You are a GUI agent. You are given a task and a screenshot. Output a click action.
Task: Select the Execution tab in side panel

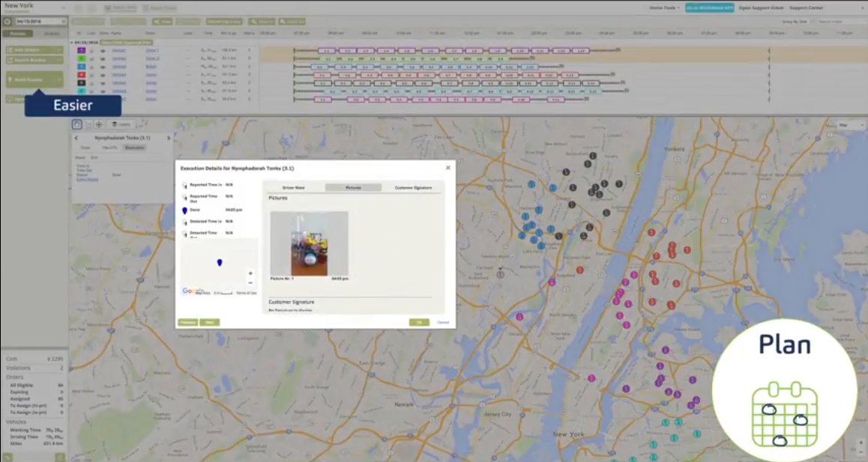click(x=134, y=148)
